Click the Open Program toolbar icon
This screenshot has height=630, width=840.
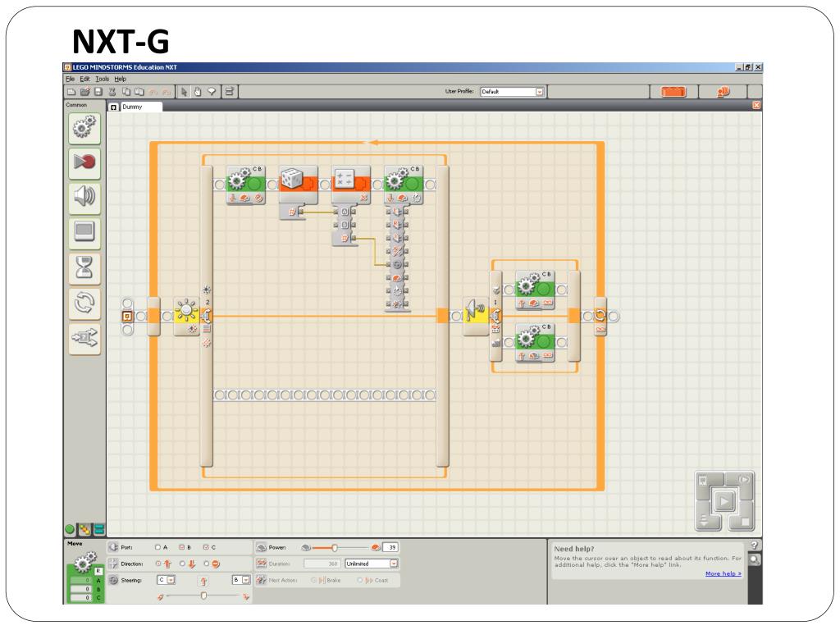tap(85, 92)
